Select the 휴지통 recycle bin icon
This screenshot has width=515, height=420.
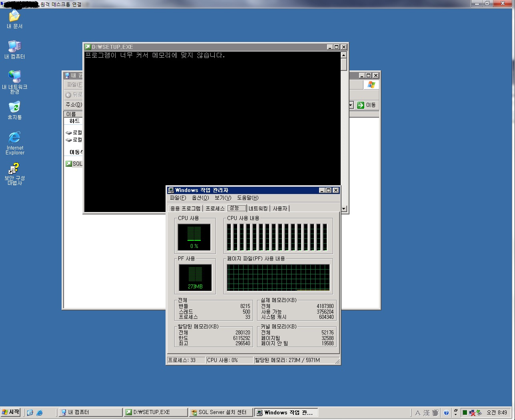click(14, 110)
